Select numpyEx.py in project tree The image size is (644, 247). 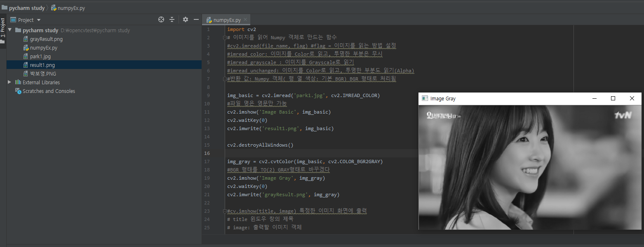(x=44, y=48)
